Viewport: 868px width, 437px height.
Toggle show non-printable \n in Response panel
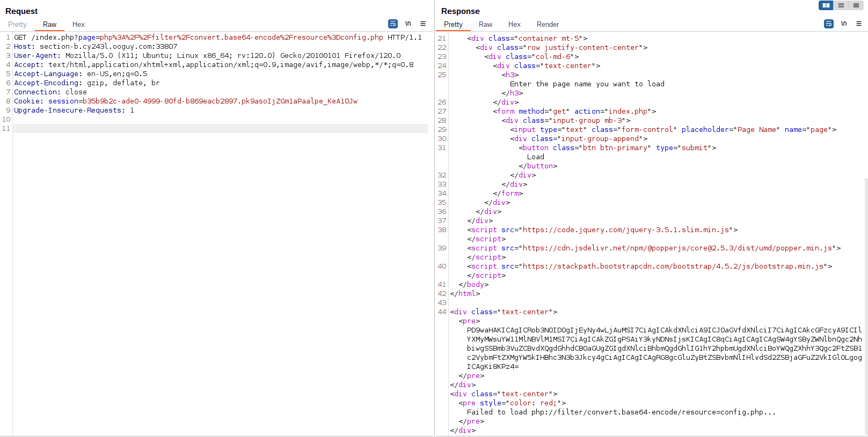click(844, 24)
